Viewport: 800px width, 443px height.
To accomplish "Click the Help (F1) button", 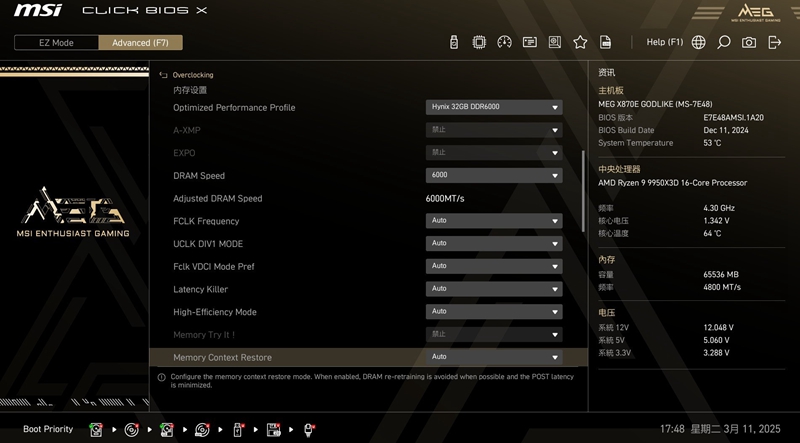I will point(664,43).
